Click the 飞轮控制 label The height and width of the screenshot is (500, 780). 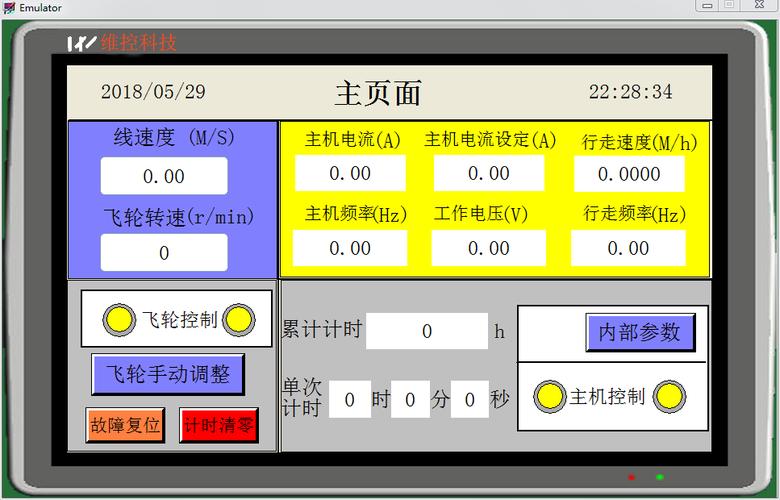coord(180,320)
